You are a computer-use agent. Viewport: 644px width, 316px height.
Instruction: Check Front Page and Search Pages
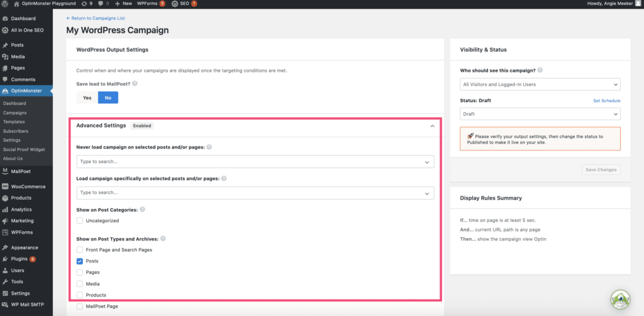(80, 249)
